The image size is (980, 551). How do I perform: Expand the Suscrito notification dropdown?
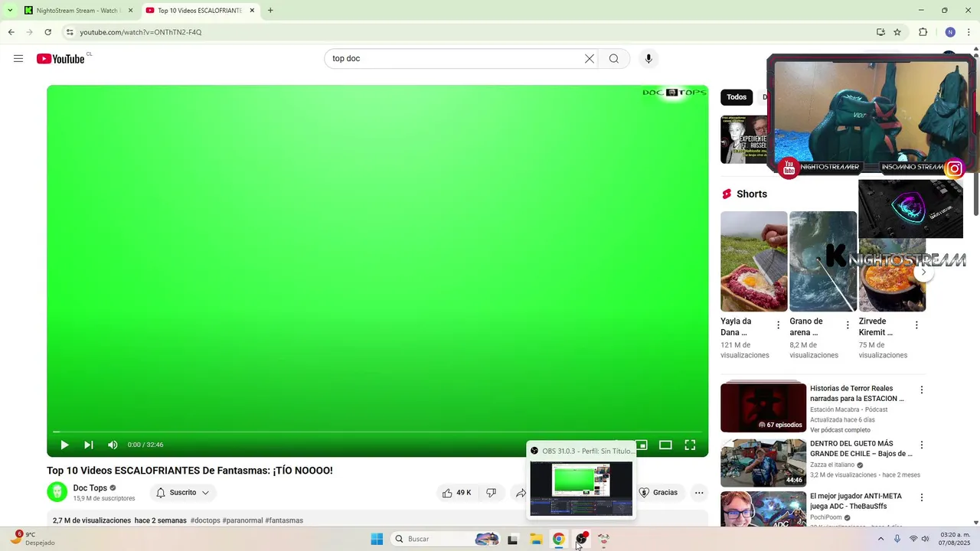(183, 493)
